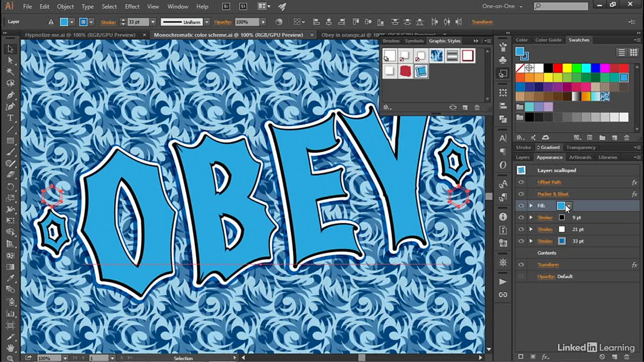This screenshot has height=362, width=644.
Task: Switch swatches to list view
Action: (621, 52)
